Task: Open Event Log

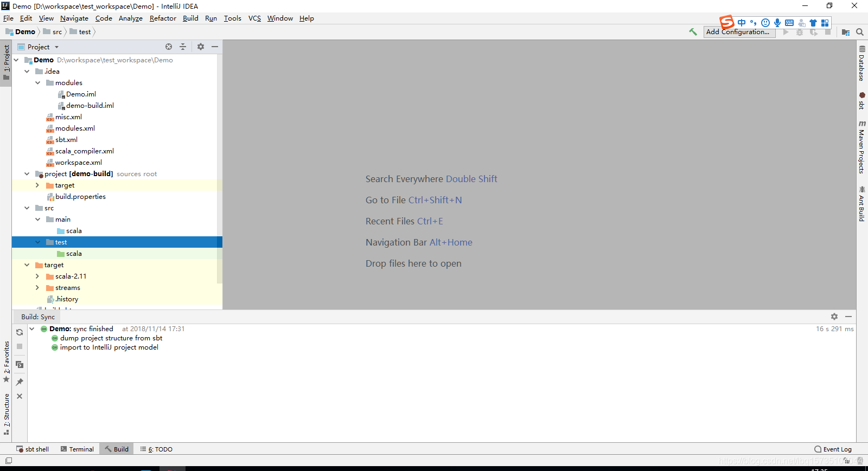Action: coord(833,449)
